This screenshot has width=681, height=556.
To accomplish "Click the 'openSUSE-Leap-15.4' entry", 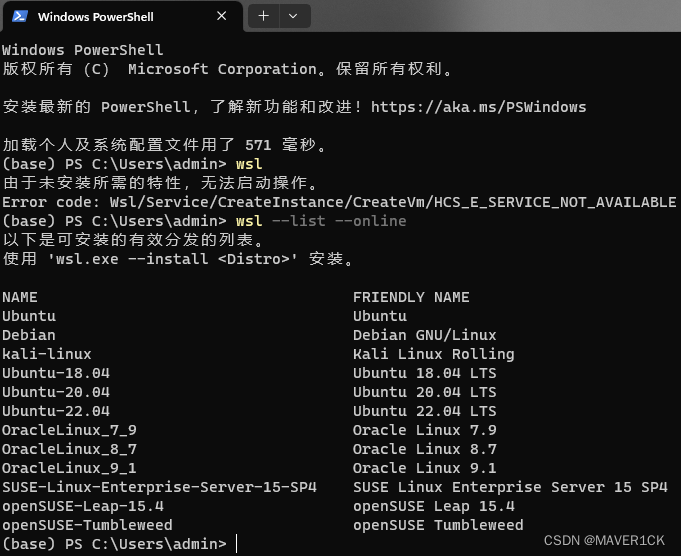I will tap(83, 506).
